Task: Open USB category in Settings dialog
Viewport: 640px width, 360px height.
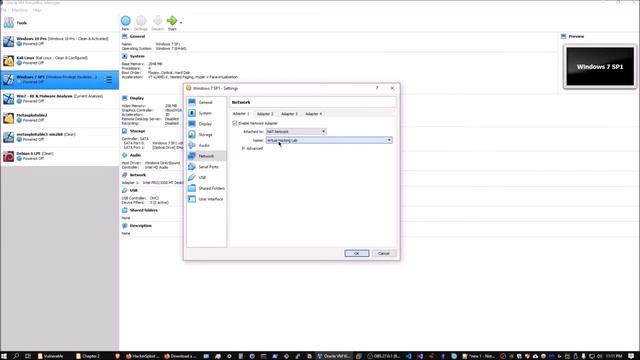Action: (206, 178)
